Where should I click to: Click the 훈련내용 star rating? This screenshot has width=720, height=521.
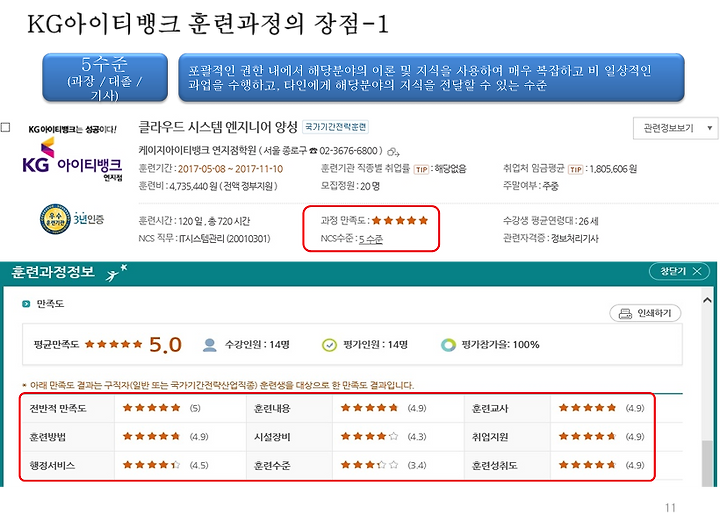click(369, 408)
